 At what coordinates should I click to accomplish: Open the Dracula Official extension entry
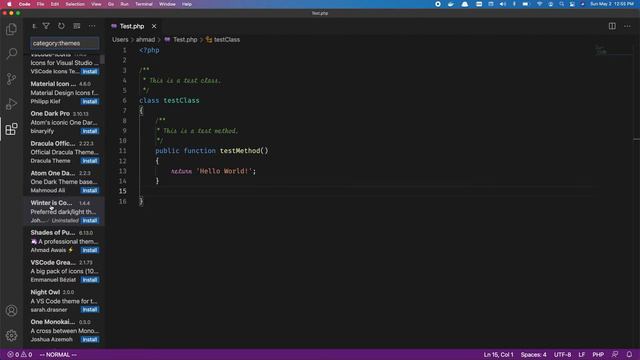pyautogui.click(x=64, y=152)
